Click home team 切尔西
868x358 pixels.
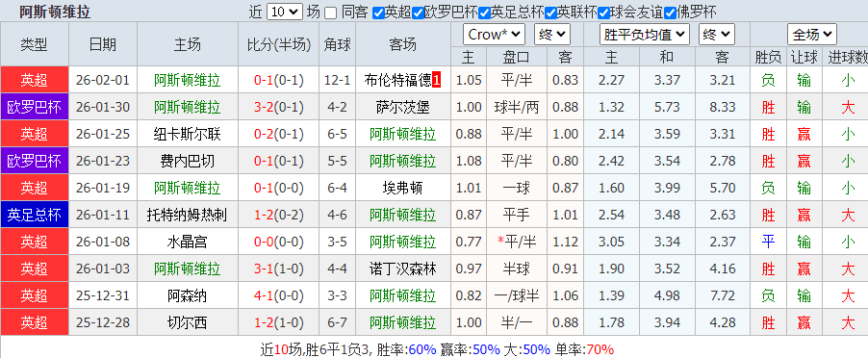187,322
